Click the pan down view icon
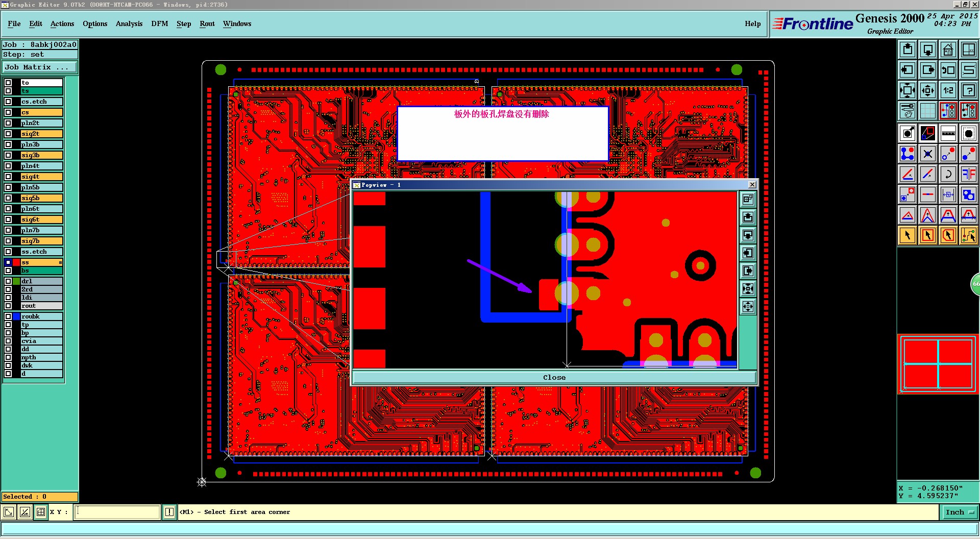The height and width of the screenshot is (539, 980). point(928,50)
